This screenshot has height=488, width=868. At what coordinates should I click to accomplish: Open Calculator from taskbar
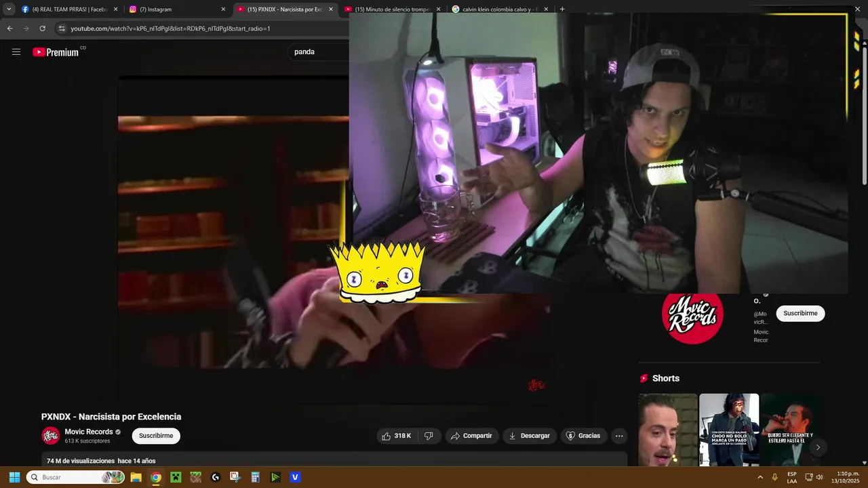[x=255, y=477]
